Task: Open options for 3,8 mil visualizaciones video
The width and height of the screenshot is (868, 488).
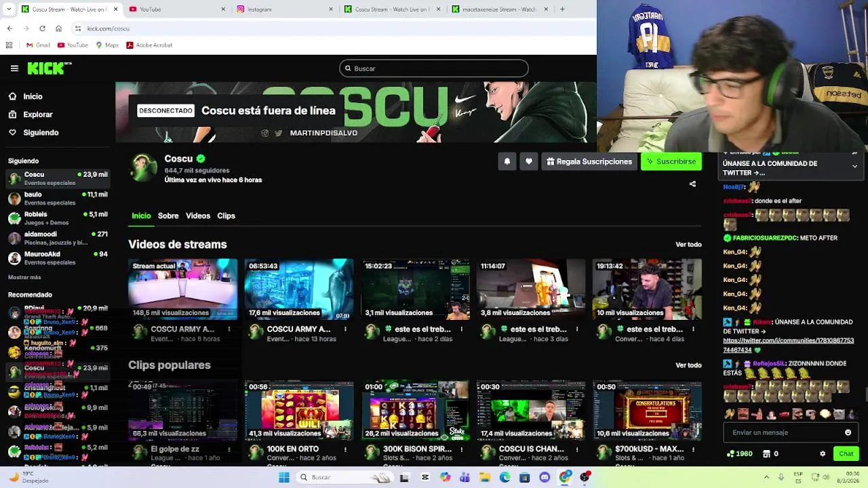Action: pyautogui.click(x=577, y=329)
